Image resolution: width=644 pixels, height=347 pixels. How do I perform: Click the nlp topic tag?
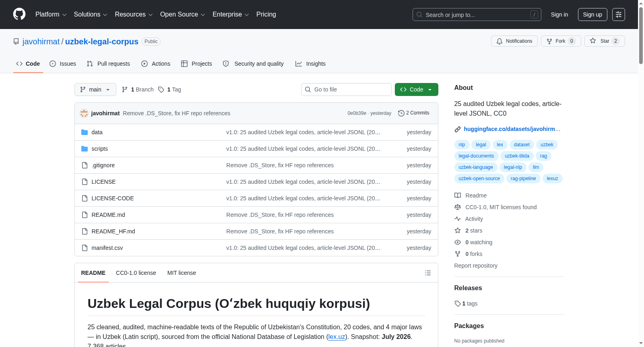(462, 145)
